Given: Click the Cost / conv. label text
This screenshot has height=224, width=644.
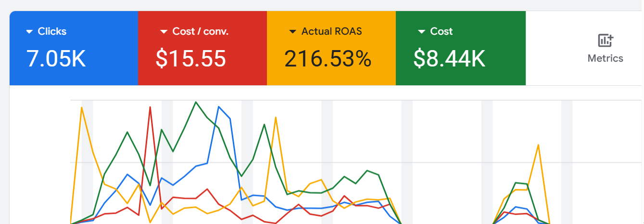Looking at the screenshot, I should coord(201,31).
